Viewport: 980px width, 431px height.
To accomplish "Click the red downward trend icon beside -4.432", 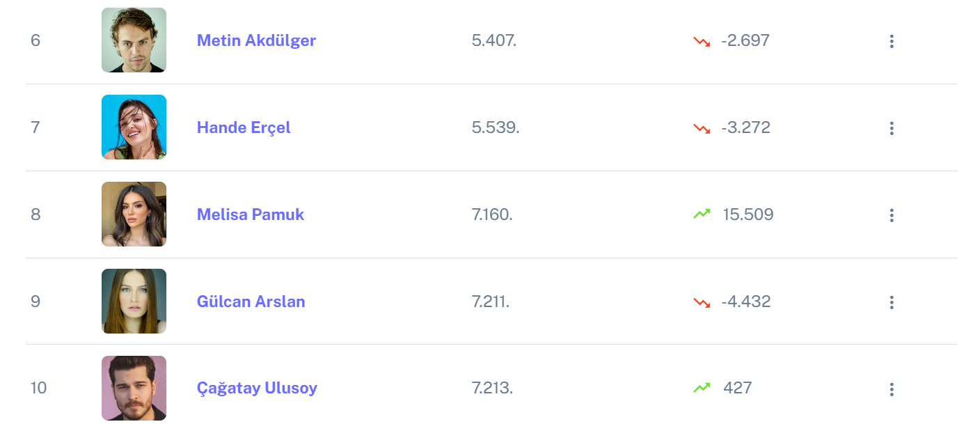I will point(702,302).
